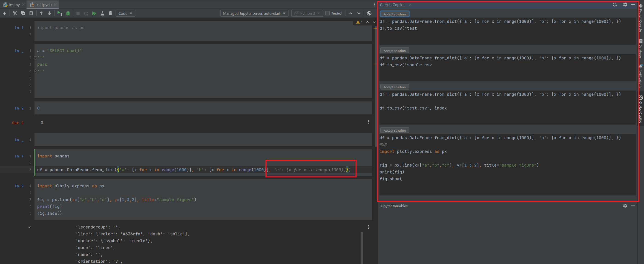This screenshot has width=644, height=264.
Task: Click the Copy selected cells icon
Action: 23,13
